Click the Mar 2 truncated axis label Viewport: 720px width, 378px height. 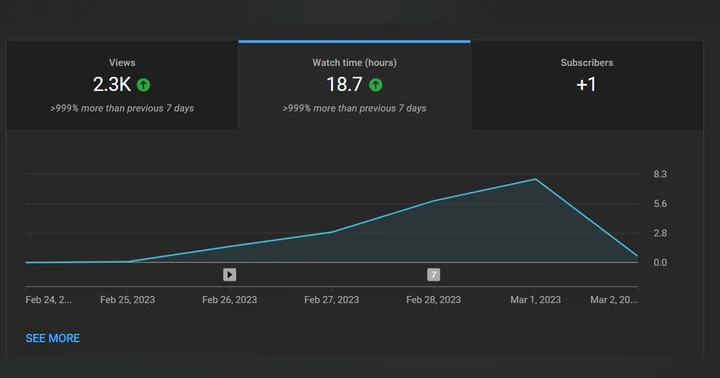click(x=614, y=300)
